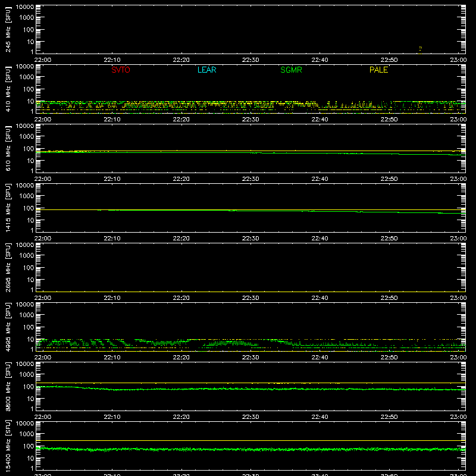Click the 22:50 tick under the 410 MHz panel
This screenshot has height=476, width=476.
pyautogui.click(x=389, y=120)
